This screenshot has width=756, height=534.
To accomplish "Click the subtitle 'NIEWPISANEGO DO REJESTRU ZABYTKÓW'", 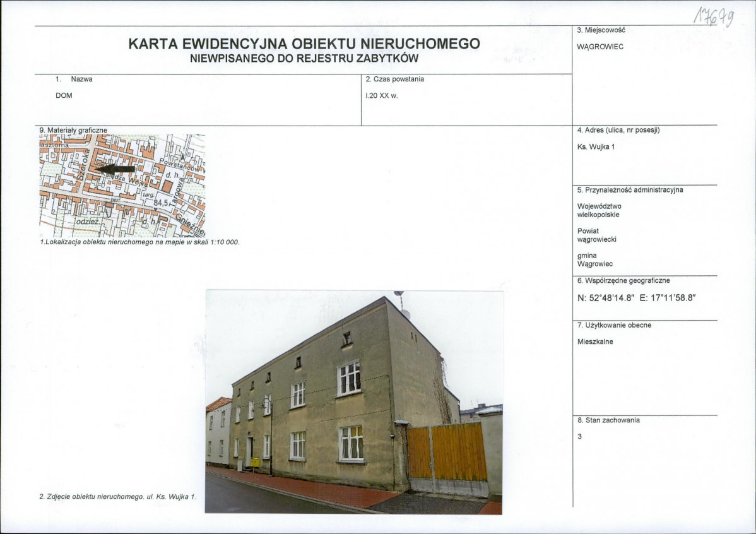I will point(304,59).
